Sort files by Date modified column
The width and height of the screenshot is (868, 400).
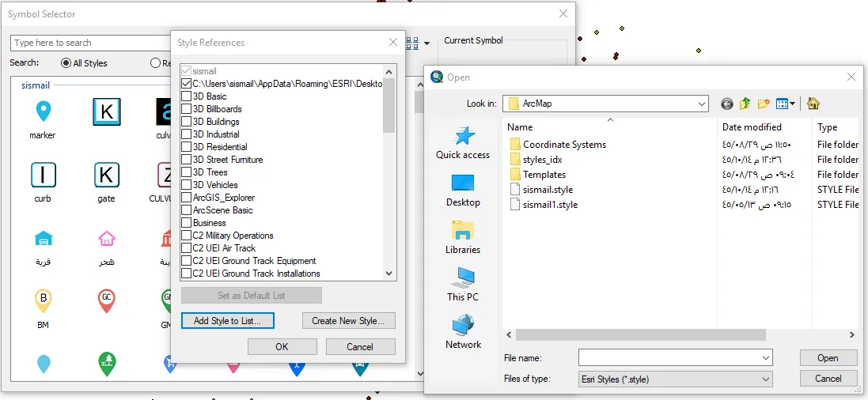[752, 127]
